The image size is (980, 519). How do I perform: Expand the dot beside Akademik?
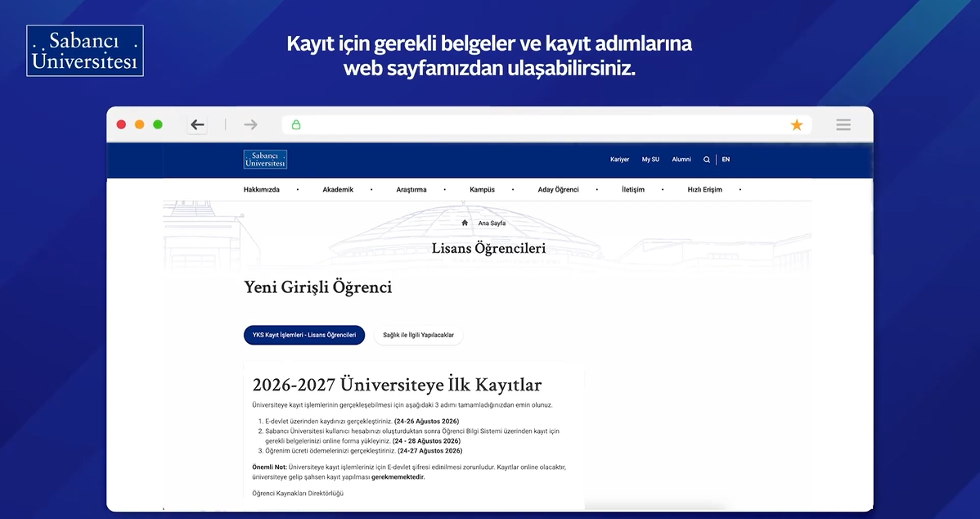371,189
